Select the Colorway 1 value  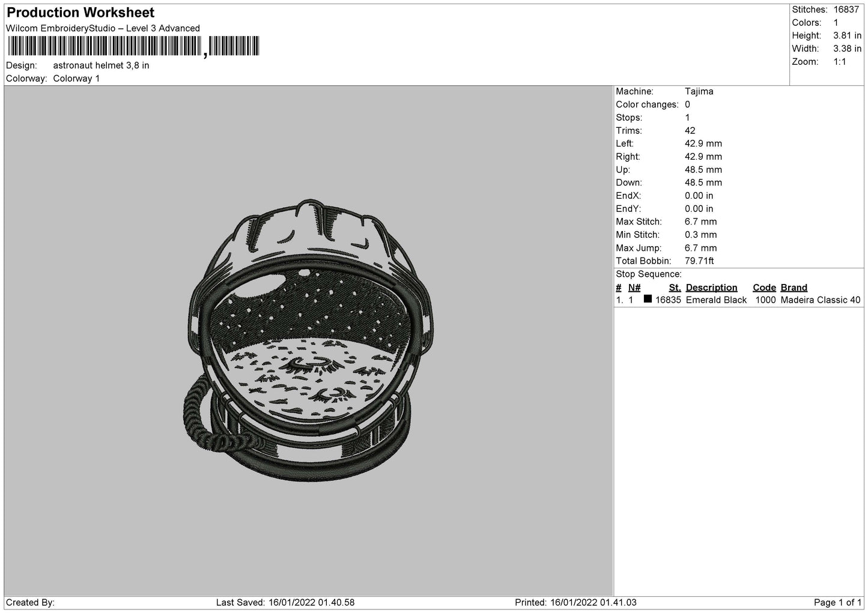pos(76,79)
